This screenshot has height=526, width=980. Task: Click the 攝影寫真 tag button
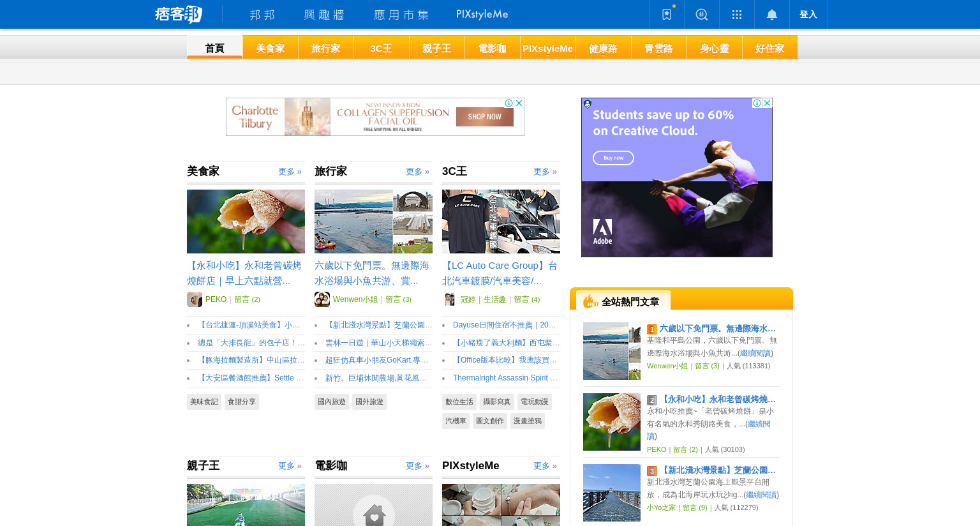(497, 402)
